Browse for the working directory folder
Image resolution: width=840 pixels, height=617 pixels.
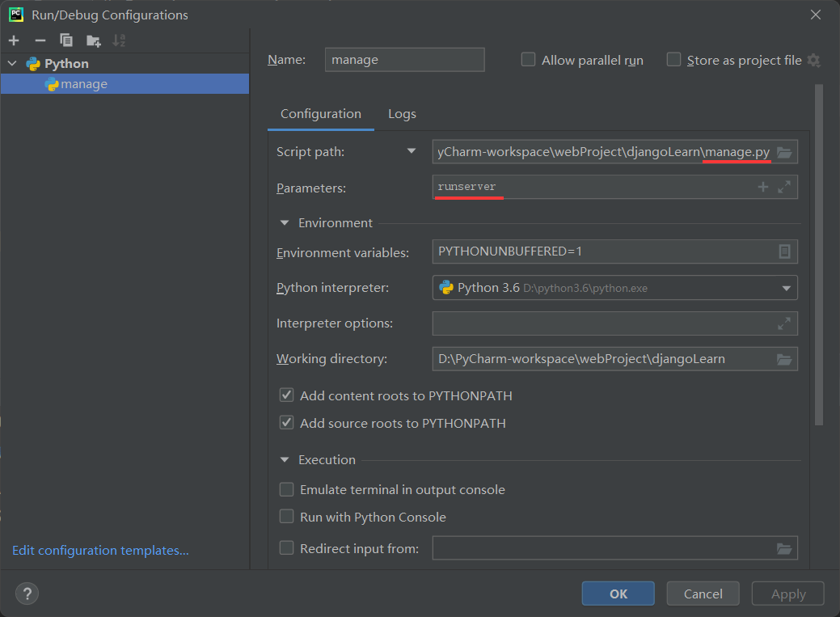click(x=784, y=359)
